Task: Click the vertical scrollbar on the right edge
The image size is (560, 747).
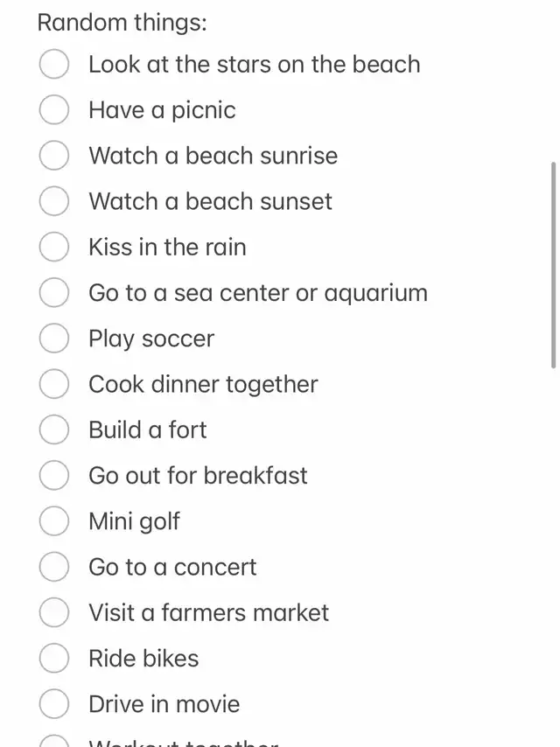Action: click(553, 262)
